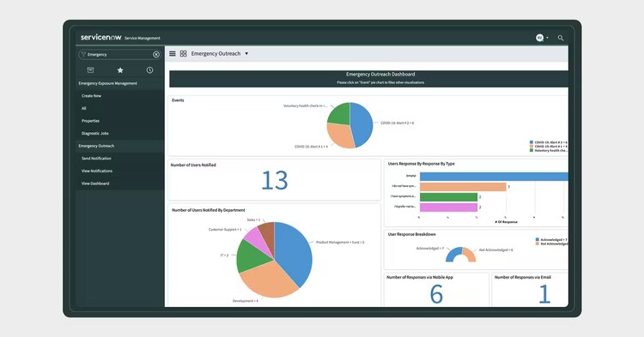This screenshot has height=337, width=644.
Task: Click the blue legend swatch for COVID-19 Alert #2
Action: (532, 142)
